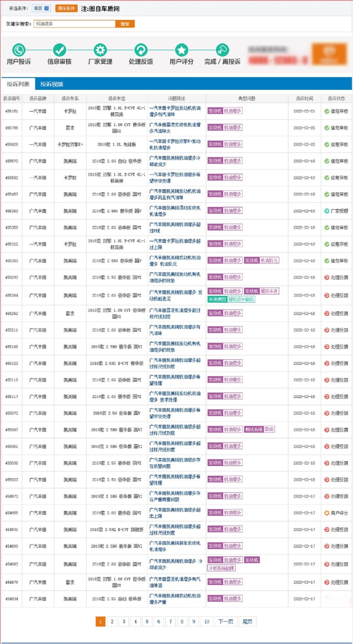Click the green status icon in row 455322
The image size is (353, 644).
(x=326, y=244)
